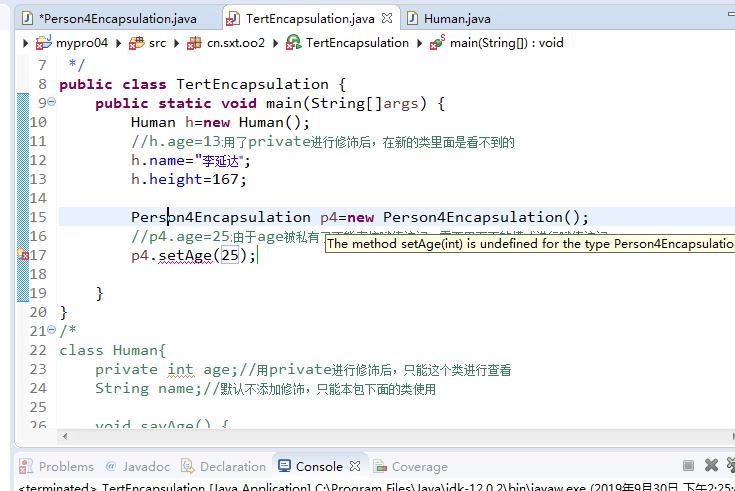This screenshot has height=491, width=735.
Task: Click the scroll-left arrow of horizontal scrollbar
Action: point(65,436)
